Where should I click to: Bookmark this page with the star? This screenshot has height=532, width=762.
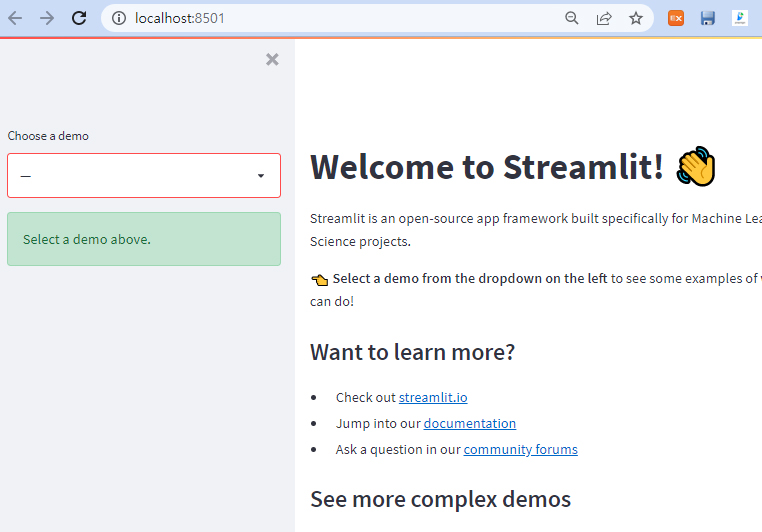coord(636,18)
